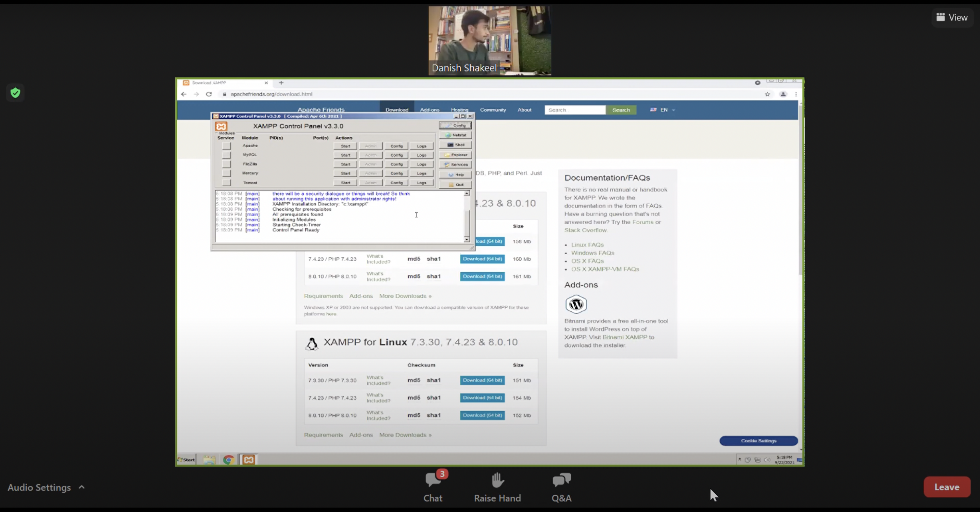Click the Chrome icon in taskbar
The width and height of the screenshot is (980, 512).
pos(228,460)
